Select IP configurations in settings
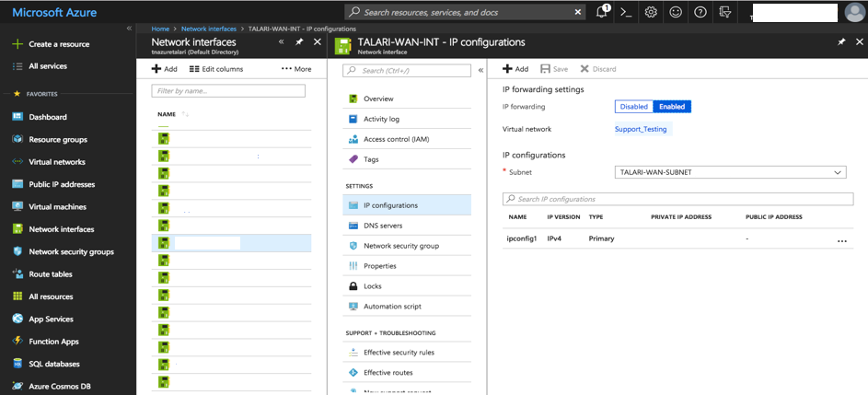Screen dimensions: 868x395 [x=407, y=205]
